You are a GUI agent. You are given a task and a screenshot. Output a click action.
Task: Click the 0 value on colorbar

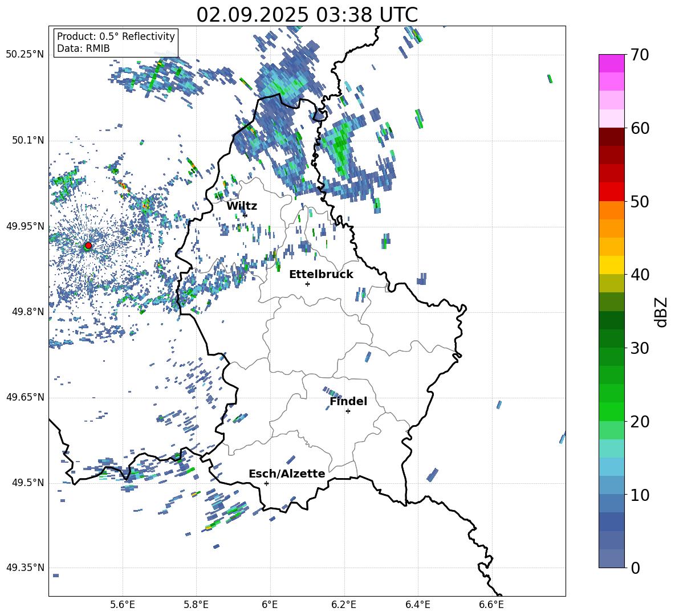tap(636, 568)
